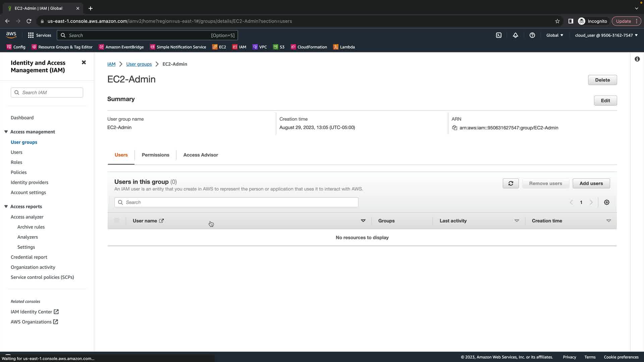Screen dimensions: 644x362
Task: Open User groups breadcrumb link
Action: click(x=139, y=64)
